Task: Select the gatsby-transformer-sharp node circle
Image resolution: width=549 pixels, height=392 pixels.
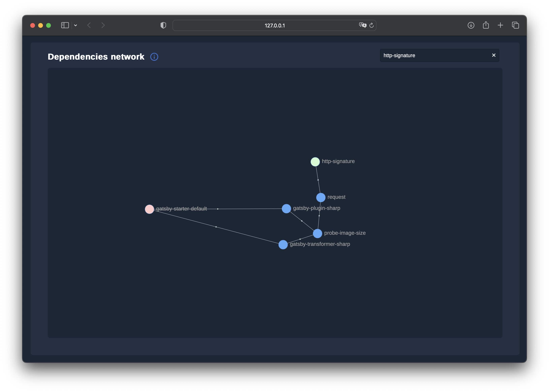Action: pyautogui.click(x=283, y=244)
